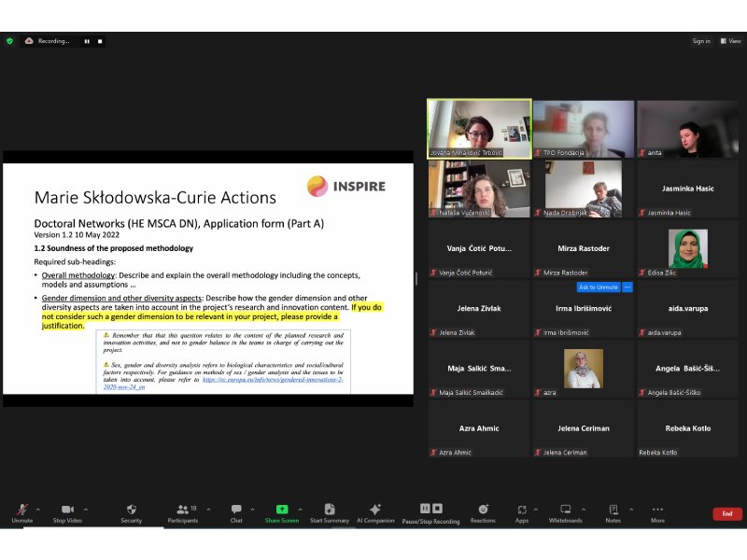747x560 pixels.
Task: Select Edisa Zilic's participant thumbnail
Action: coord(687,250)
